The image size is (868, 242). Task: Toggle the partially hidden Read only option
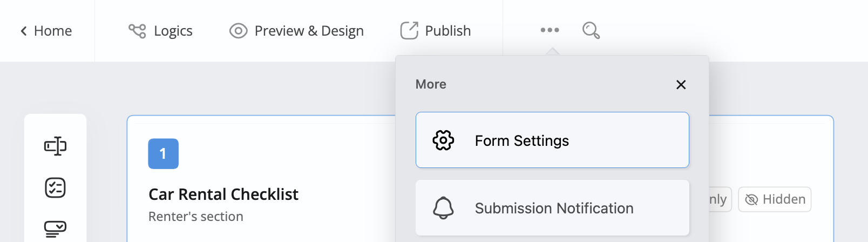(x=720, y=199)
